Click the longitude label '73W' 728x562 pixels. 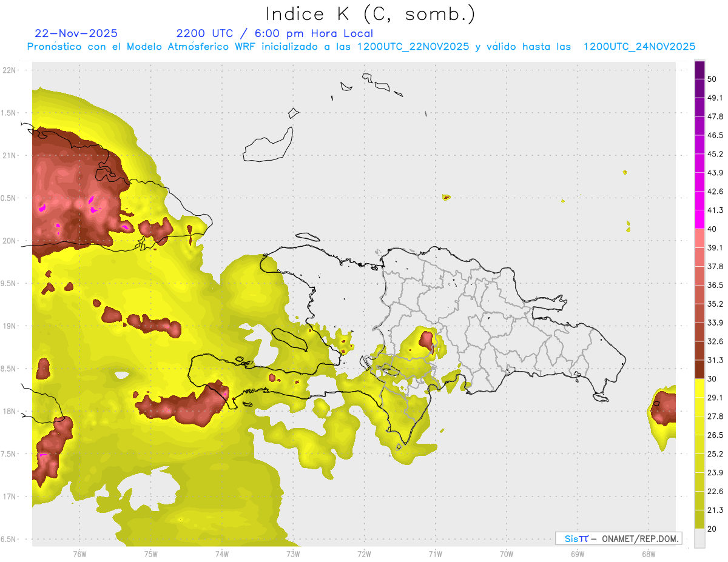pyautogui.click(x=293, y=554)
